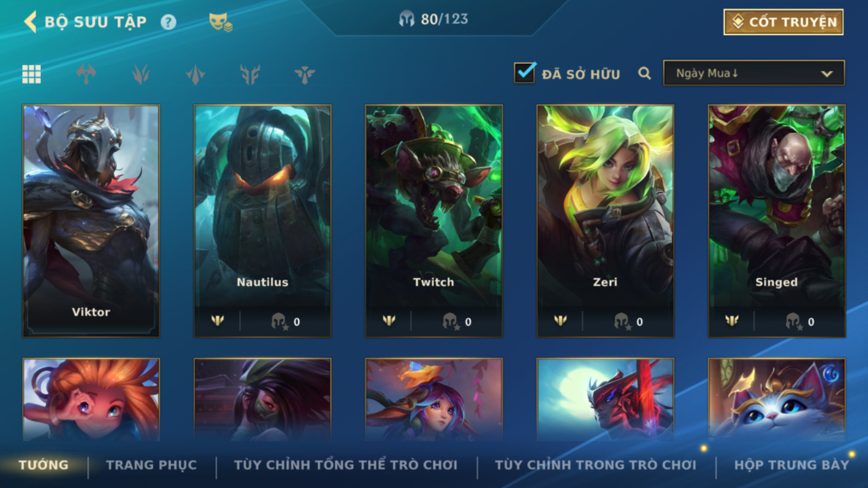Expand sort options via the dropdown chevron
Viewport: 868px width, 488px height.
click(827, 74)
